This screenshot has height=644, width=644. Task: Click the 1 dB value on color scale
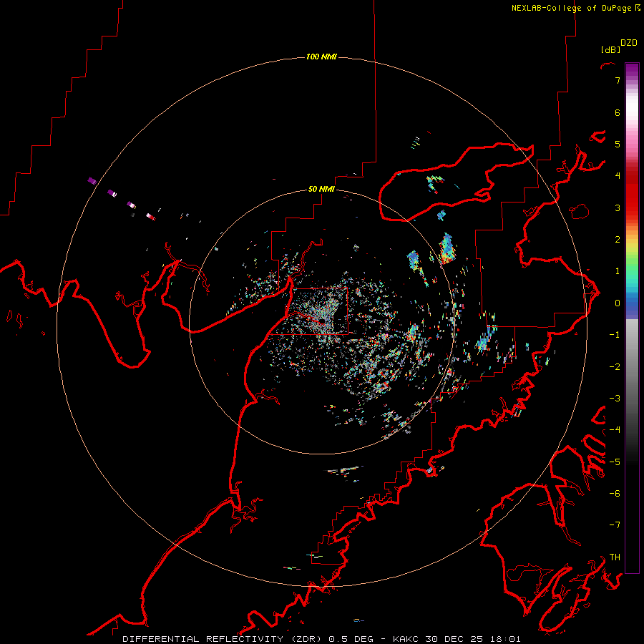[618, 271]
